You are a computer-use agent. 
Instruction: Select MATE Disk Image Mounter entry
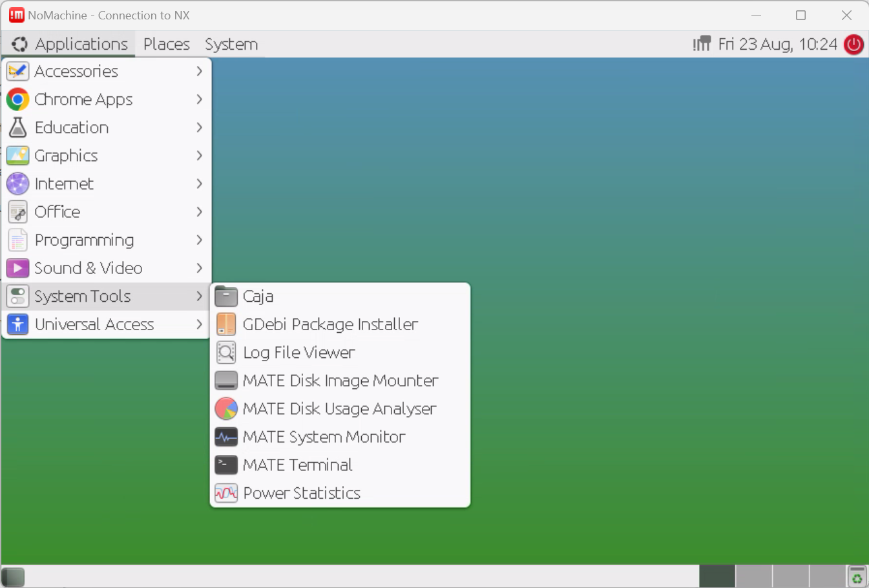340,381
